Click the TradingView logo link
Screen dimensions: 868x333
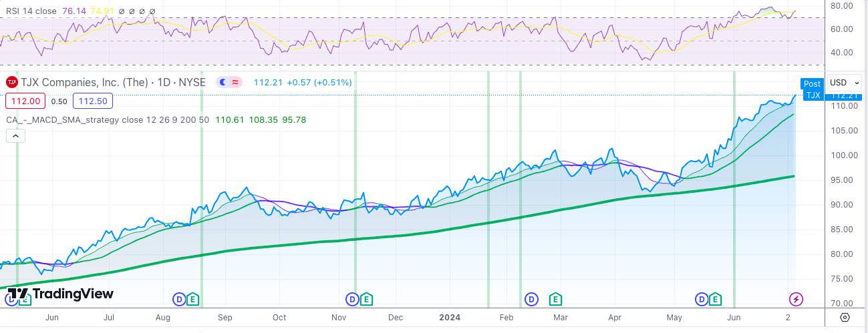pyautogui.click(x=60, y=294)
